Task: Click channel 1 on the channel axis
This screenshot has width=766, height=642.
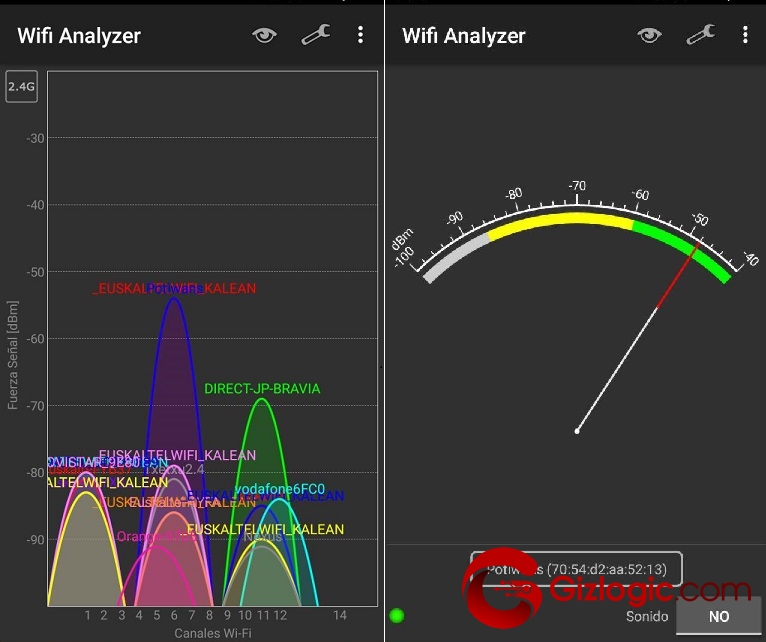Action: pyautogui.click(x=87, y=615)
